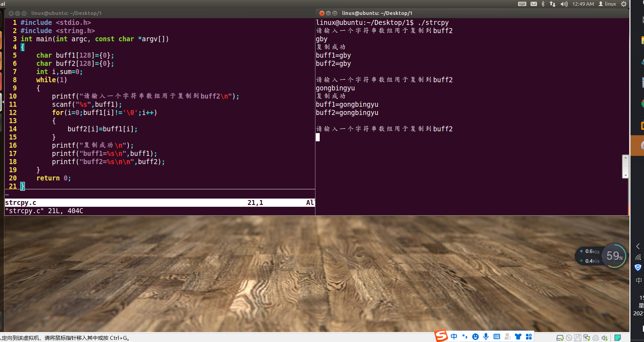Click scrollbar down arrow in right terminal
The image size is (644, 342).
[626, 175]
